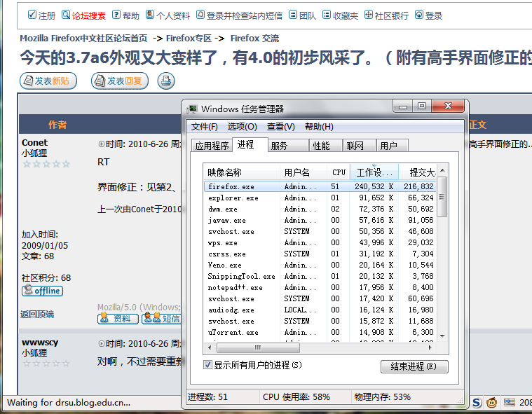Open the team (团队) link
The width and height of the screenshot is (532, 414).
click(308, 15)
